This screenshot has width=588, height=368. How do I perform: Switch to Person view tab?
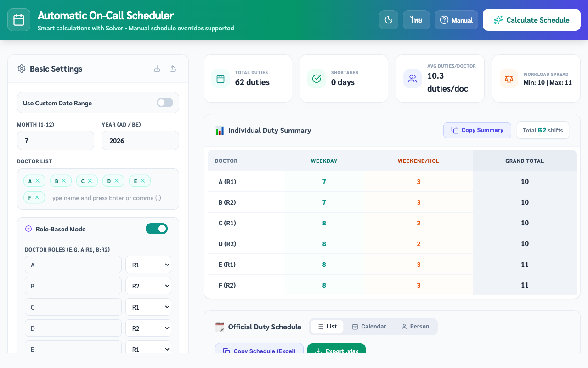(x=415, y=327)
